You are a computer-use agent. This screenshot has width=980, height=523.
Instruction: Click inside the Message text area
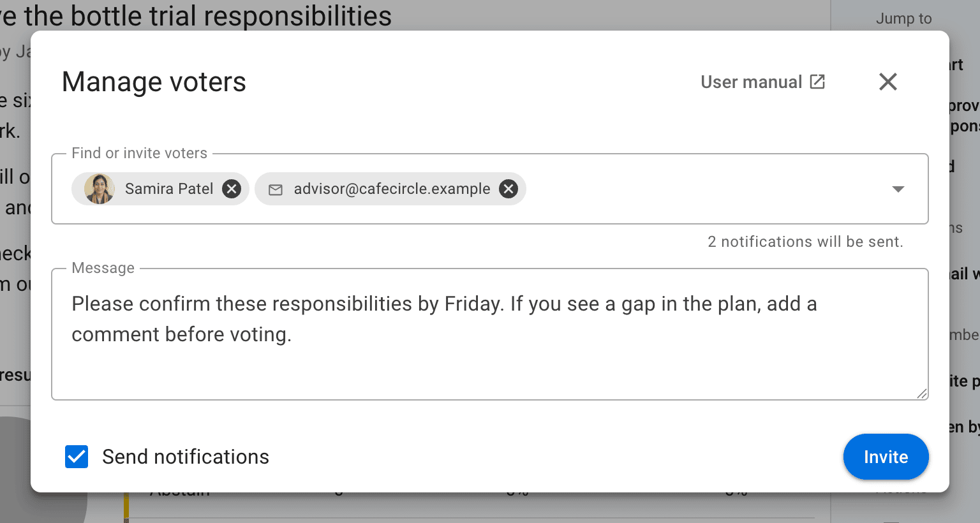pyautogui.click(x=490, y=334)
